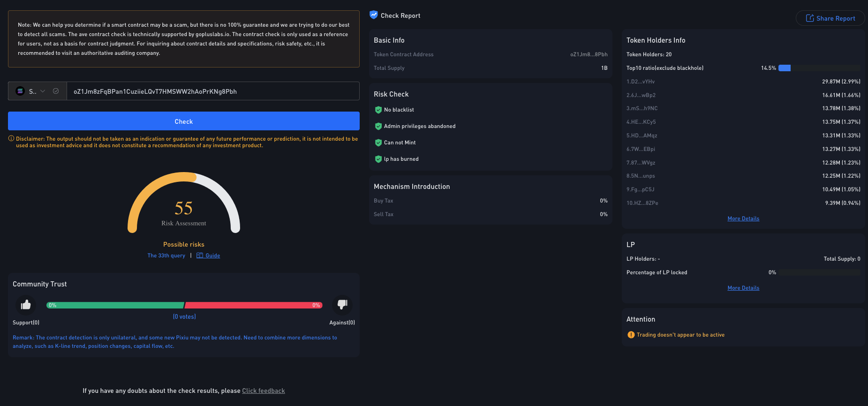This screenshot has height=406, width=868.
Task: Expand the chain selector dropdown arrow
Action: pos(43,91)
